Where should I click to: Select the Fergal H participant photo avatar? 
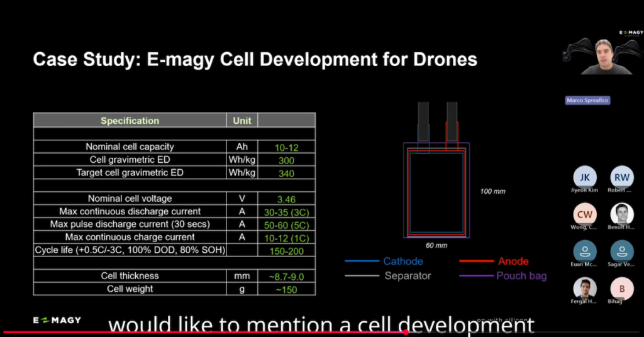tap(584, 288)
